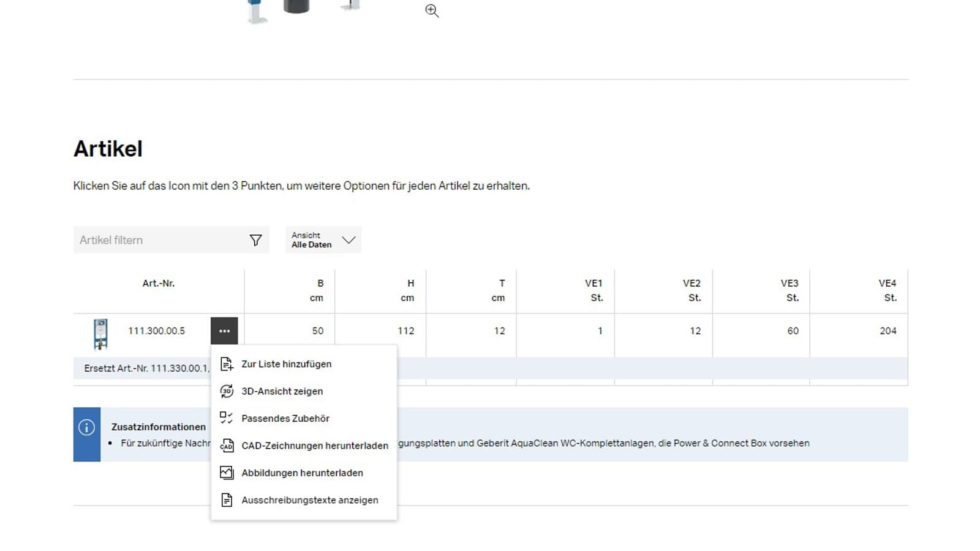Choose Ausschreibungstexte anzeigen in the menu

[309, 500]
